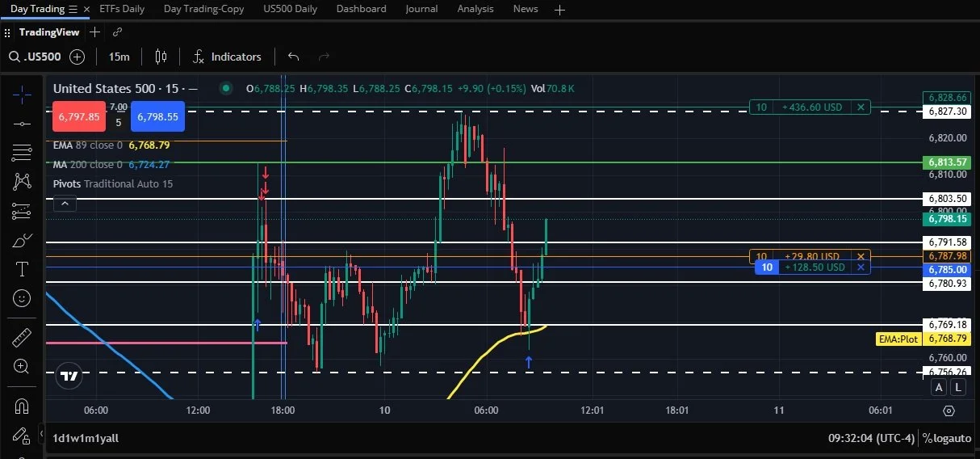Viewport: 980px width, 459px height.
Task: Click the +436.60 USD order label
Action: point(812,107)
